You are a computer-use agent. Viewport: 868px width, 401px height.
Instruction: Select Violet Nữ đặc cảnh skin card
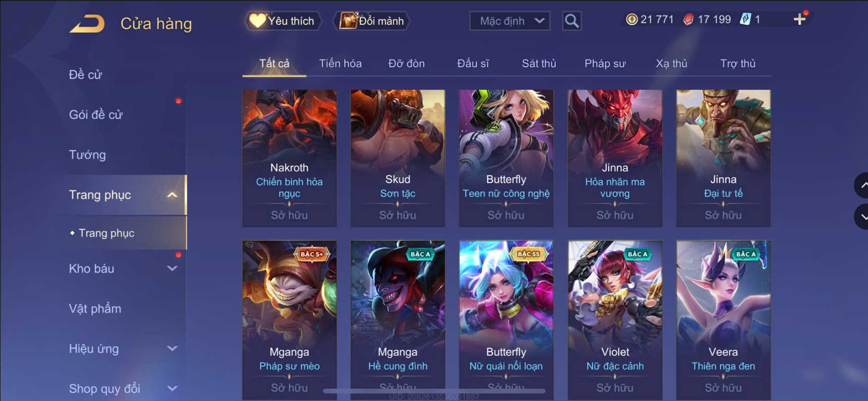(x=615, y=320)
